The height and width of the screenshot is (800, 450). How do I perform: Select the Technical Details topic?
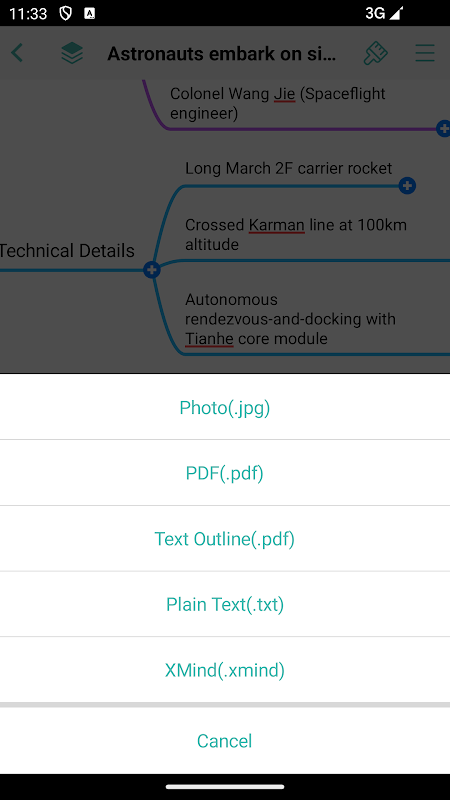[x=67, y=251]
